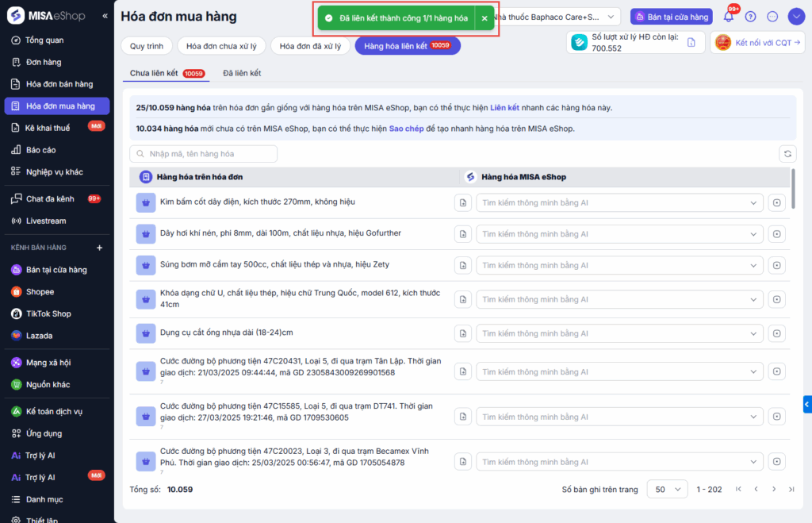Click copy icon for Dây hơi khí nén row
This screenshot has width=812, height=523.
(463, 234)
